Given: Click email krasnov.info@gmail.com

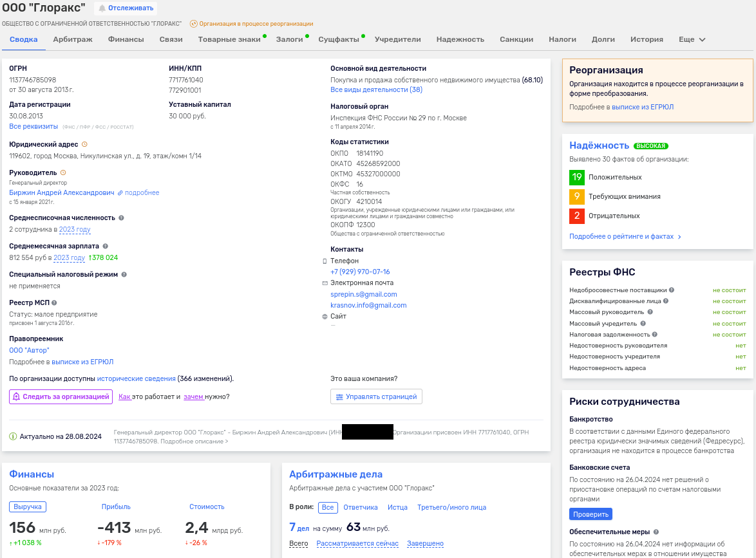Looking at the screenshot, I should [368, 306].
